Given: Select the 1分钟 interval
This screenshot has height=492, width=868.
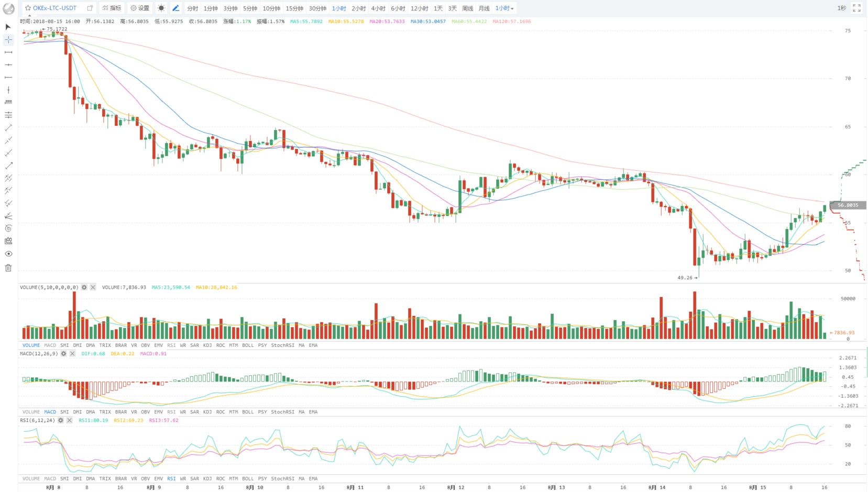Looking at the screenshot, I should [211, 8].
